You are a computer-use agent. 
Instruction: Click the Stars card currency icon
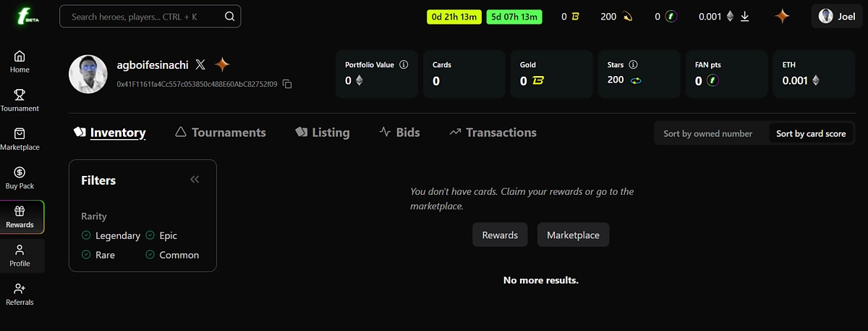click(x=636, y=80)
